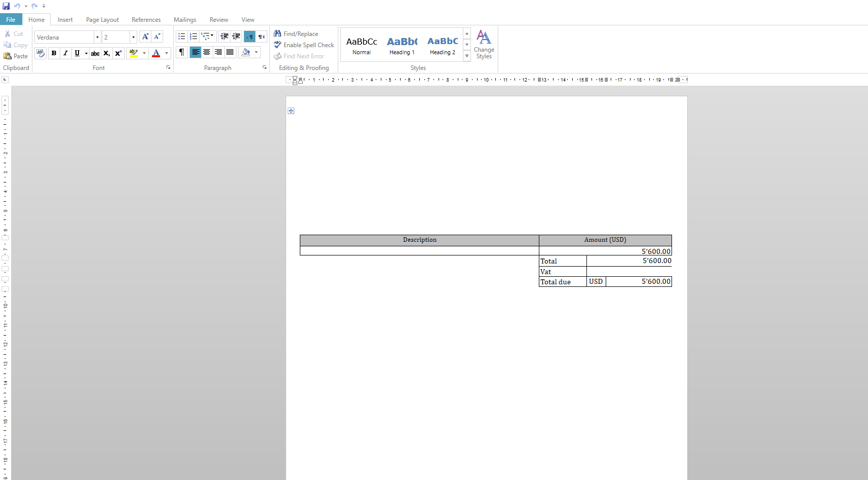Click the USD currency cell
Viewport: 868px width, 480px height.
click(596, 282)
